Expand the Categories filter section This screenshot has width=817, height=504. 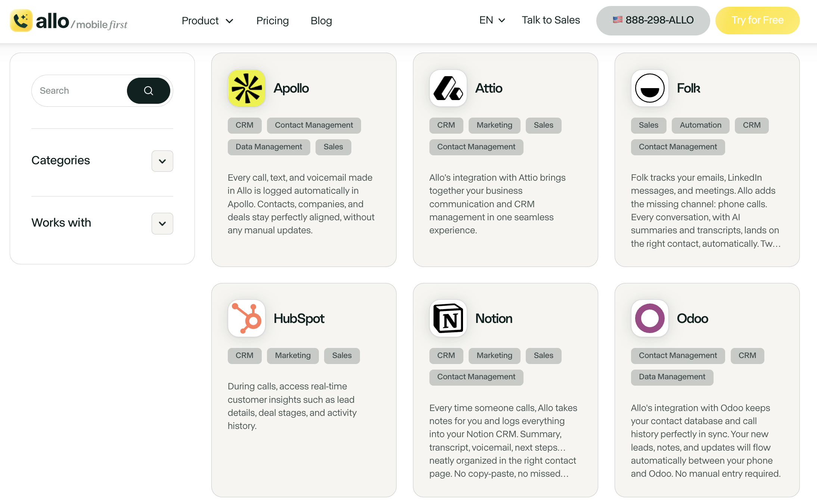[x=162, y=161]
